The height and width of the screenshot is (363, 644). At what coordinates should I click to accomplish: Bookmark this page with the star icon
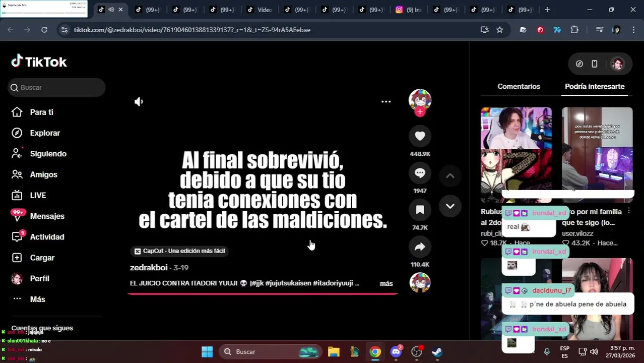(499, 30)
